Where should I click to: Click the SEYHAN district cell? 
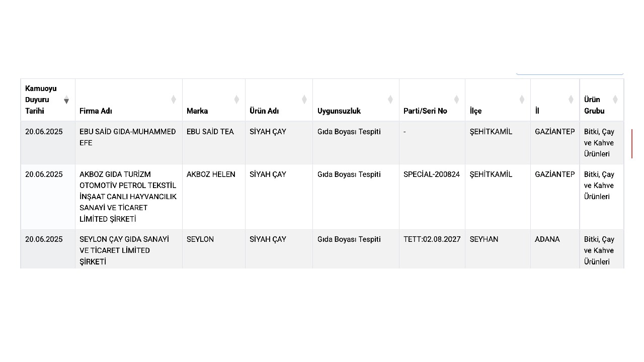pos(484,239)
